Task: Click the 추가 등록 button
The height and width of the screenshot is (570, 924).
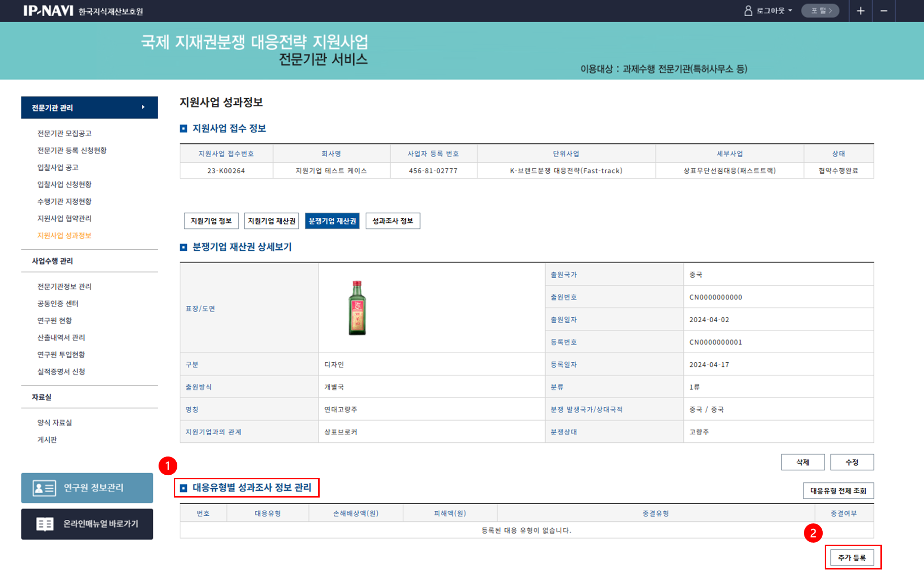Action: pos(852,557)
